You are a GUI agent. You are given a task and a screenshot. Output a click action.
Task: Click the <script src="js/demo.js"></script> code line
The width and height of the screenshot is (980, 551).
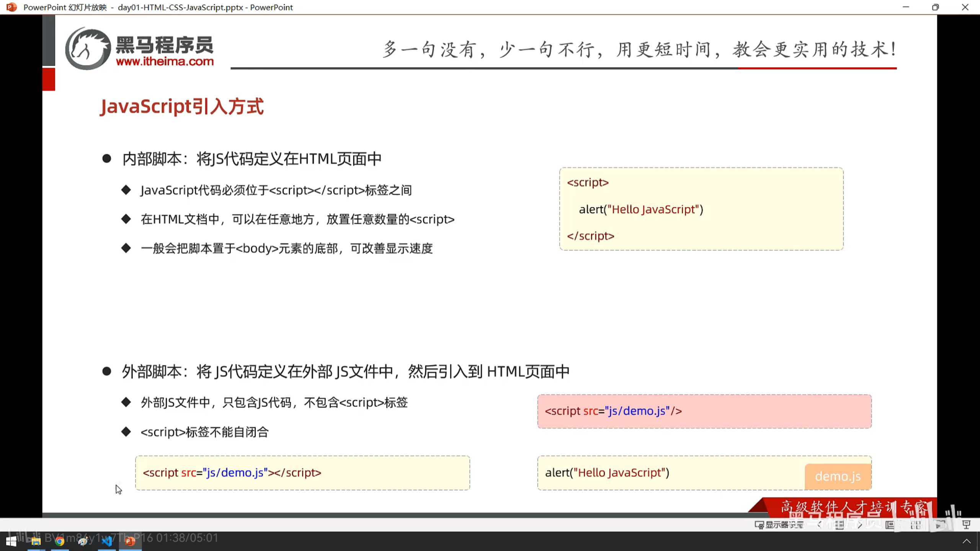coord(232,473)
